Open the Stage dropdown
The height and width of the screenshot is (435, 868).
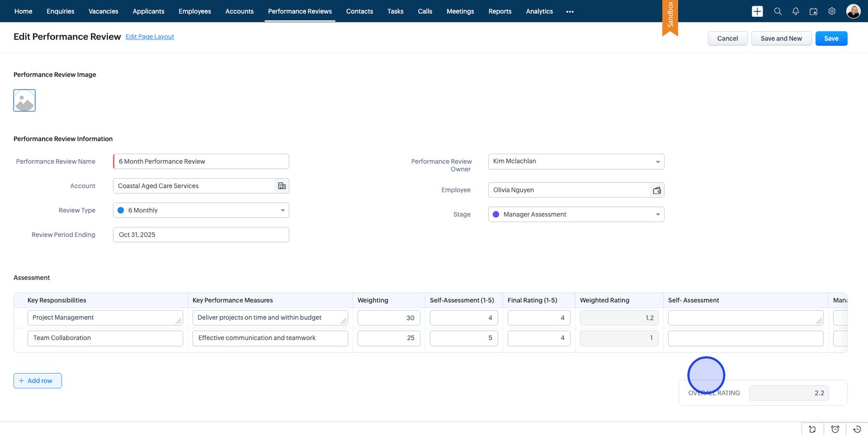(576, 215)
